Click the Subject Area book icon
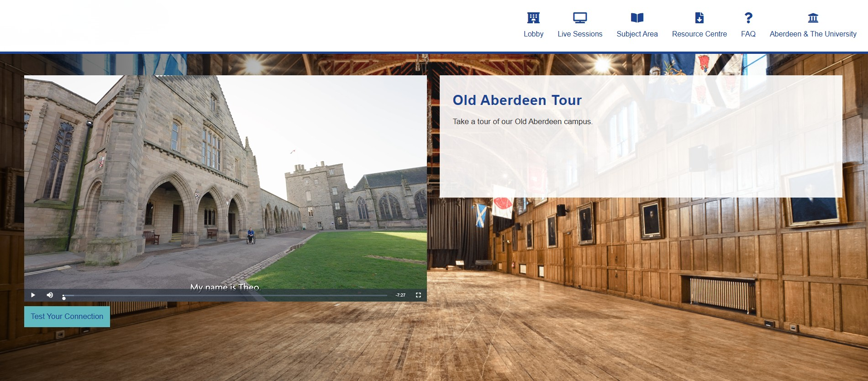The width and height of the screenshot is (868, 381). click(x=637, y=18)
